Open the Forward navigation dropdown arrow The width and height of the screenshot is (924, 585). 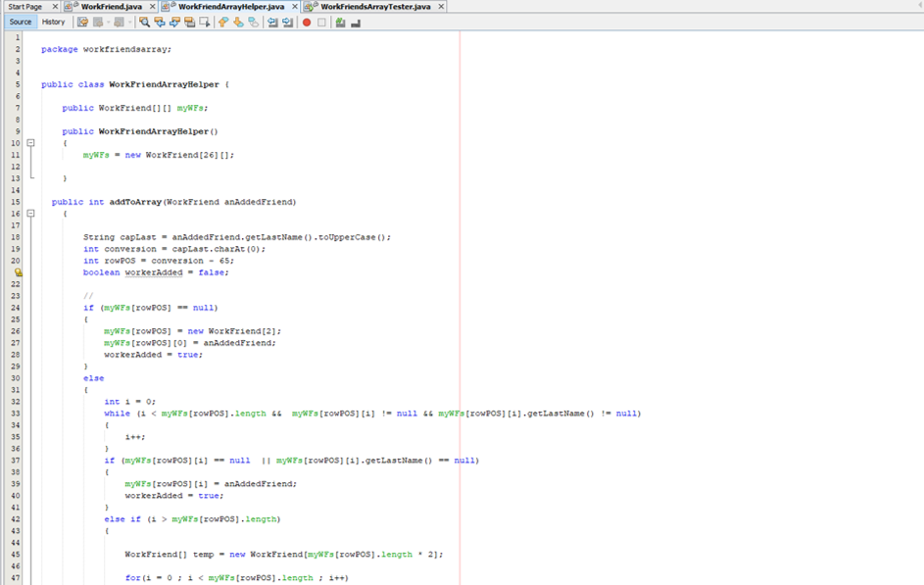(x=129, y=22)
